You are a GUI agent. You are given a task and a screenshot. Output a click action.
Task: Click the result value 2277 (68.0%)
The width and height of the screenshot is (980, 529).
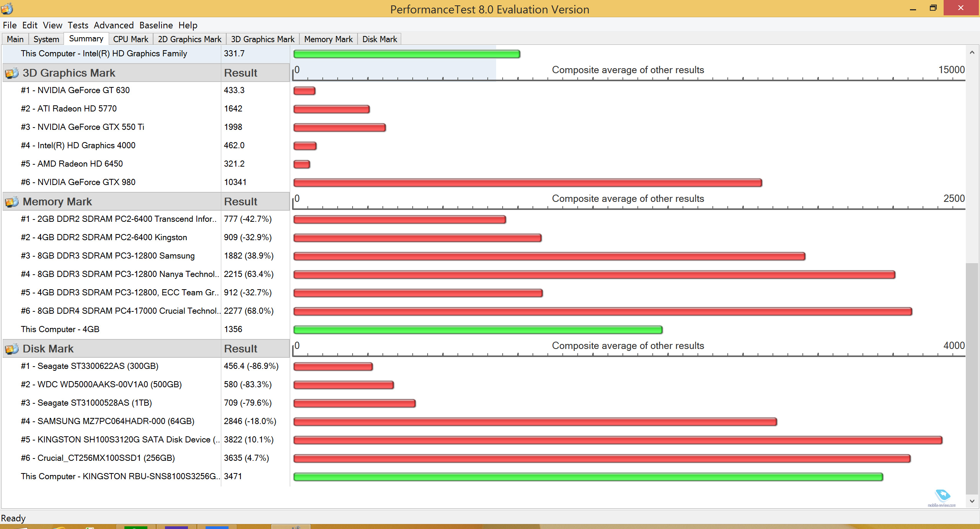pos(249,311)
